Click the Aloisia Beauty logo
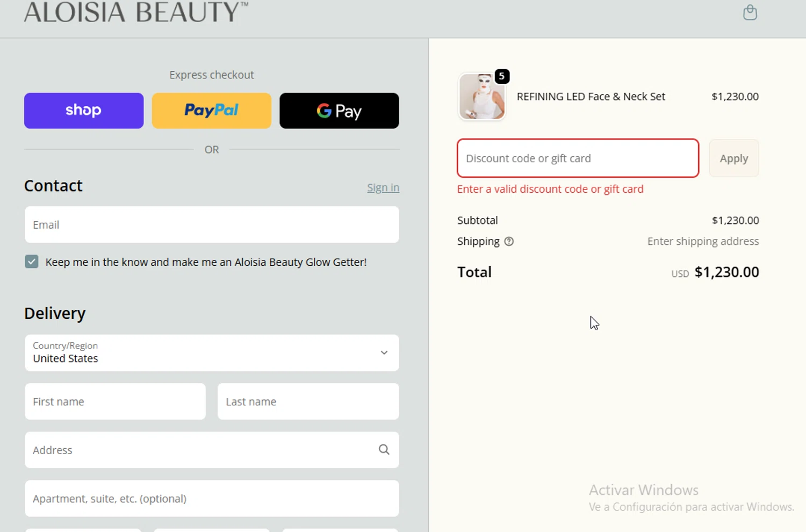The image size is (806, 532). pos(136,12)
